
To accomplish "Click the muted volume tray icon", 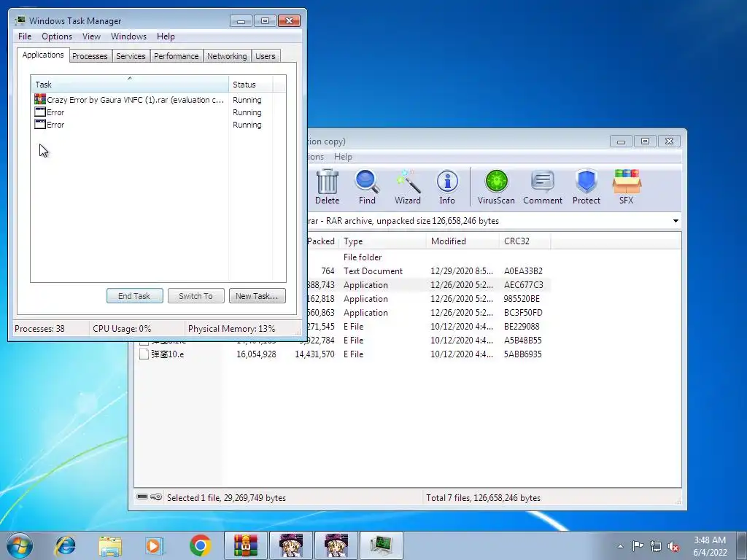I will coord(673,546).
